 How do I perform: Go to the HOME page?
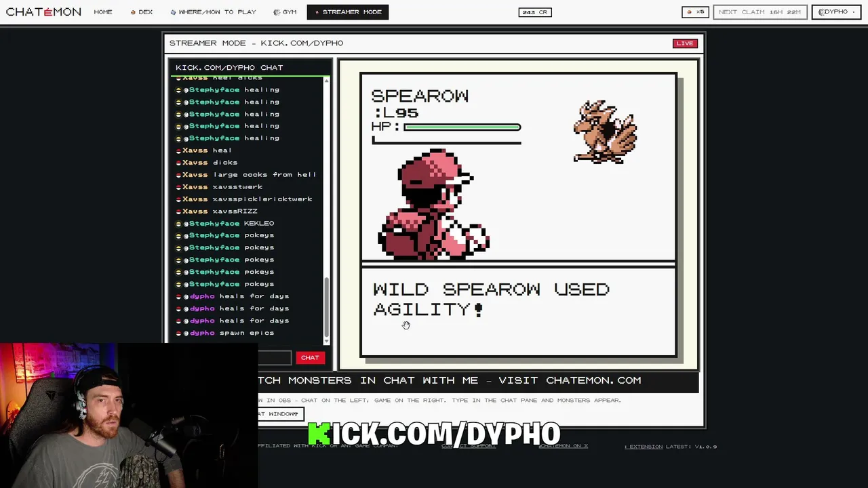click(103, 12)
